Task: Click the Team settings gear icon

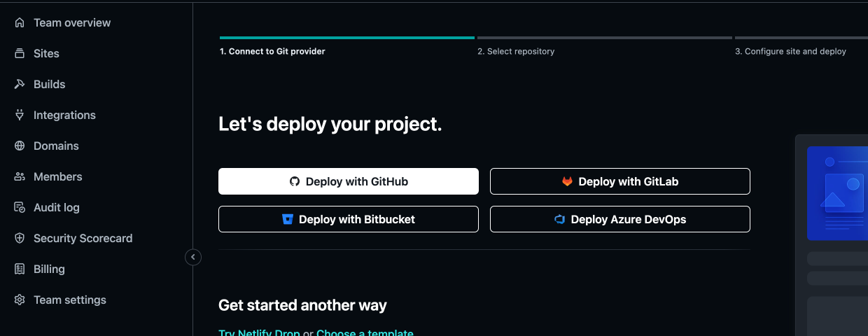Action: pos(20,300)
